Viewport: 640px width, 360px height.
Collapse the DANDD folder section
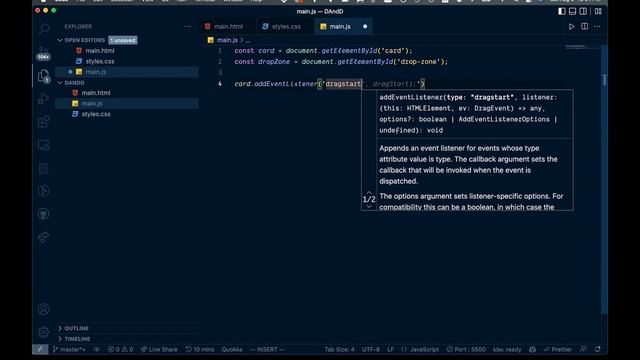[60, 83]
